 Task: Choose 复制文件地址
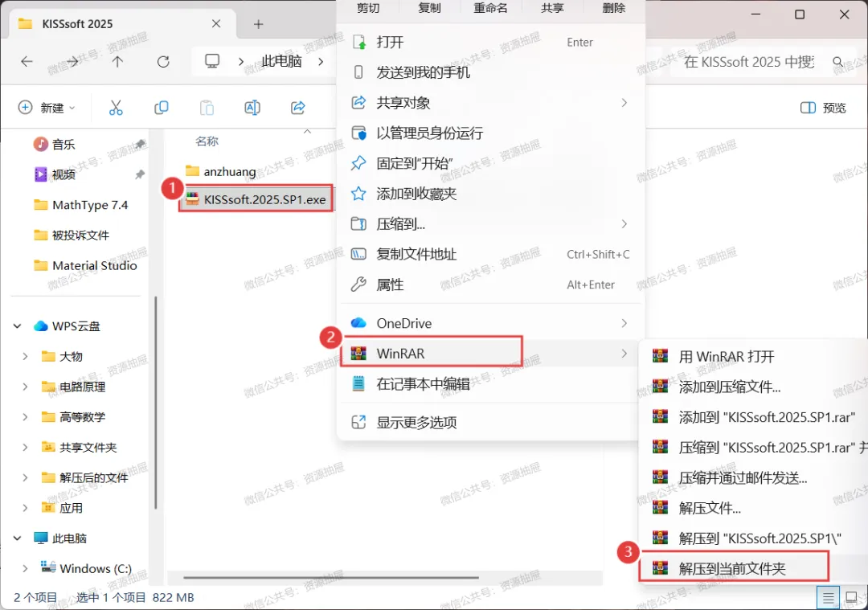click(490, 254)
